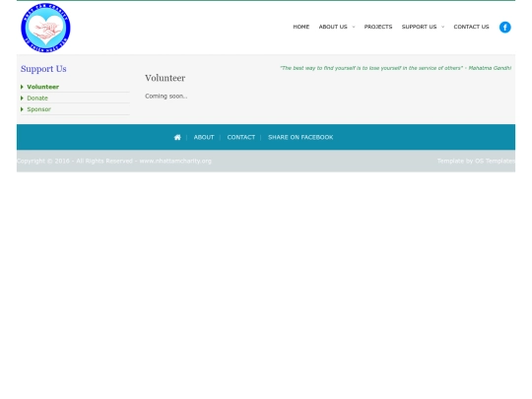
Task: Click the footer home icon
Action: click(x=177, y=137)
